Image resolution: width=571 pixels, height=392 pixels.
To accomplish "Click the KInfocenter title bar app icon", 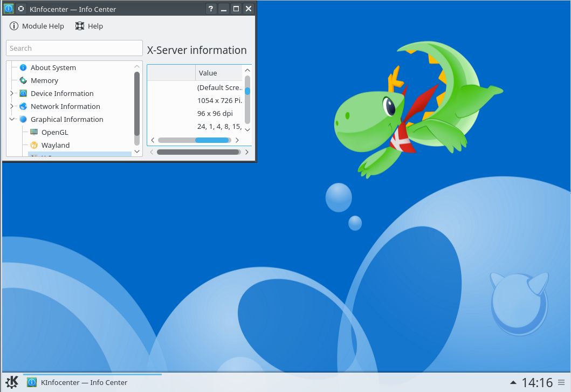I will pos(9,9).
